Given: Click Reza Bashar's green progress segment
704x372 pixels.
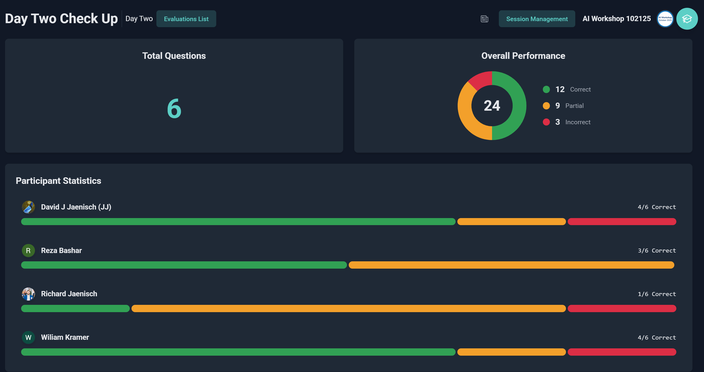Looking at the screenshot, I should (x=184, y=265).
